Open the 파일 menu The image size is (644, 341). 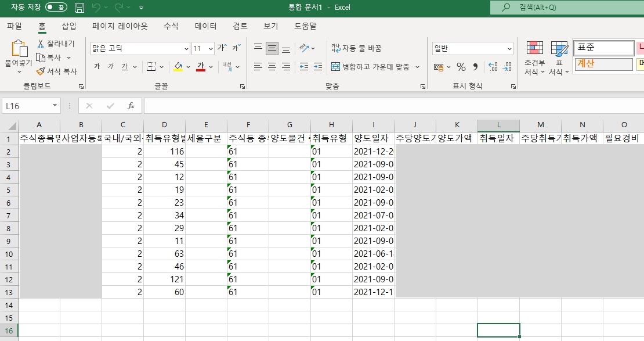click(x=13, y=26)
